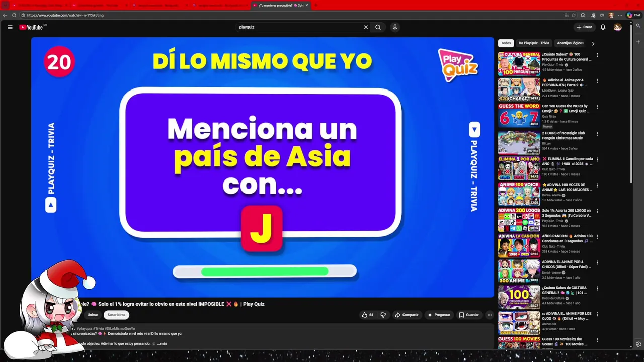Open browser sidebar settings gear

pos(638,344)
